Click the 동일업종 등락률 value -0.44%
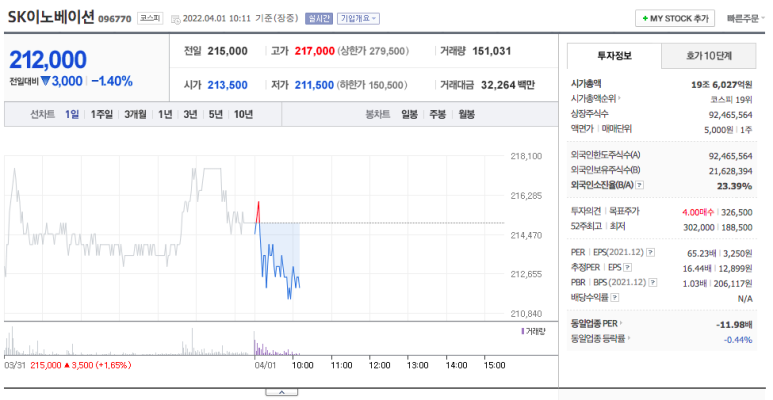 click(x=738, y=340)
